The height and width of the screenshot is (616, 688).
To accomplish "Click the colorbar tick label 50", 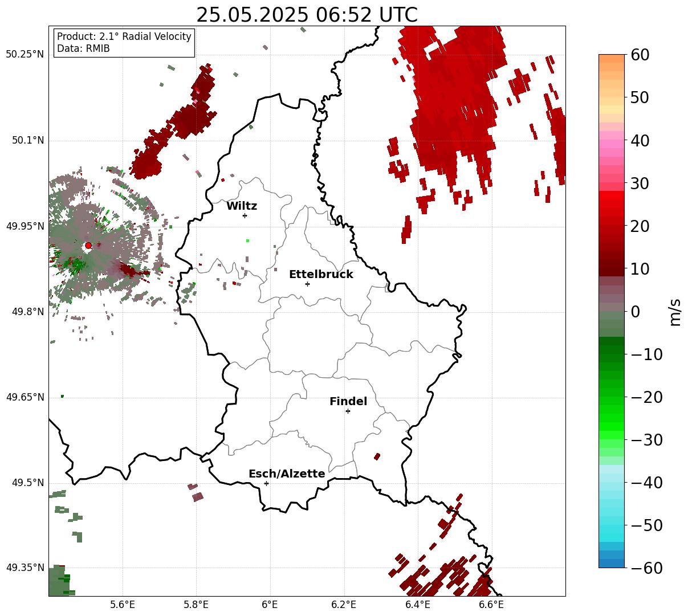I will (640, 98).
